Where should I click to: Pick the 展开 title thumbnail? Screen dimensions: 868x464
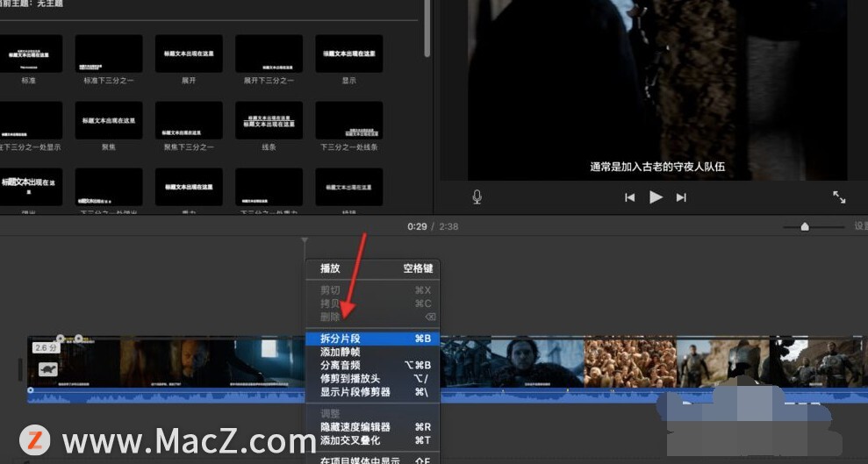pos(189,54)
